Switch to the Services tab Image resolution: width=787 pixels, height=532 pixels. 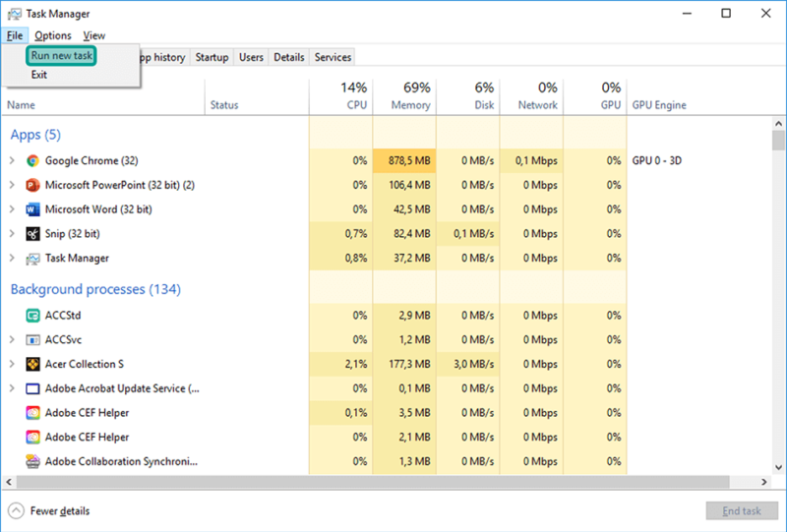tap(333, 57)
